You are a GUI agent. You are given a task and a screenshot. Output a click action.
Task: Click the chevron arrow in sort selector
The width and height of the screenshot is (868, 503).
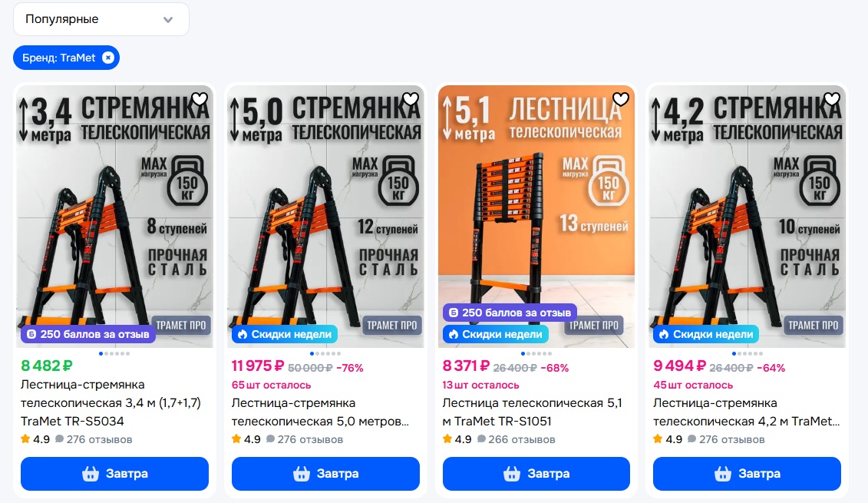coord(168,20)
